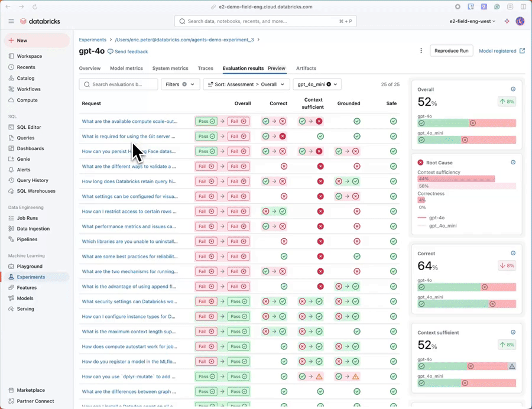This screenshot has width=532, height=409.
Task: Click the user avatar in top bar
Action: [520, 21]
